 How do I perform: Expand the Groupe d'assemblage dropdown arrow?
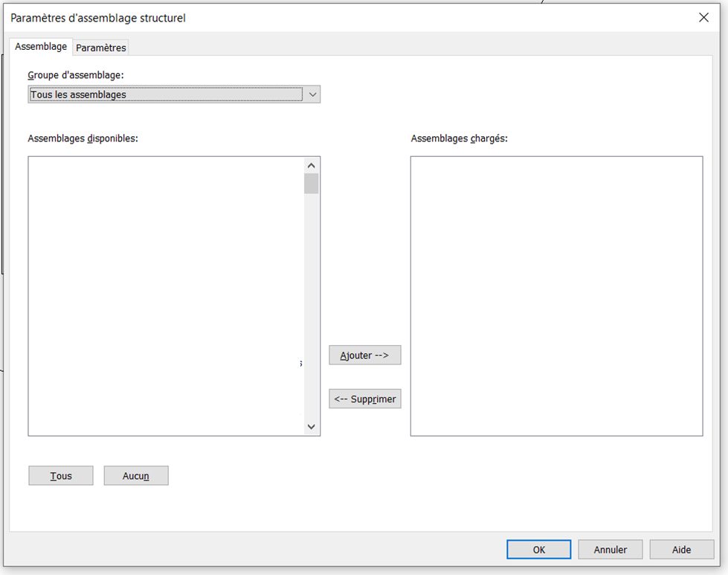[312, 94]
